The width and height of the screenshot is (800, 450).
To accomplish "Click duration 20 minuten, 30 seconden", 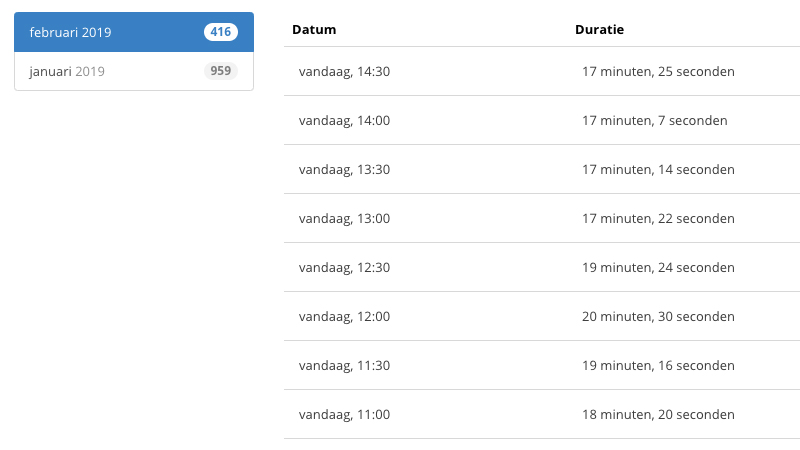I will tap(658, 316).
